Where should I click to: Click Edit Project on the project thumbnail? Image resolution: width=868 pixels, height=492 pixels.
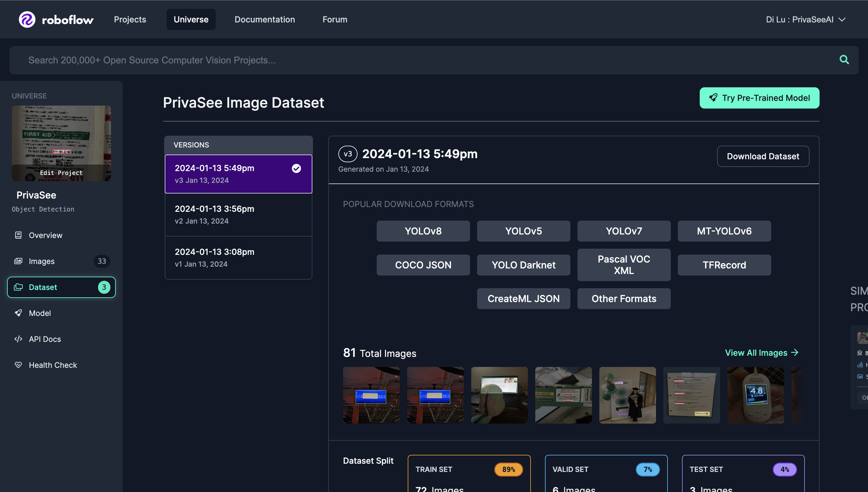(x=61, y=173)
